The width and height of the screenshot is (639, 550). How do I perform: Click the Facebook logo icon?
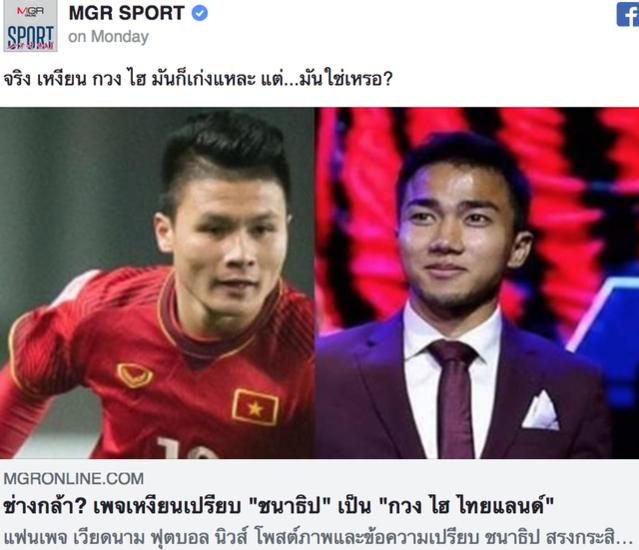pyautogui.click(x=628, y=14)
